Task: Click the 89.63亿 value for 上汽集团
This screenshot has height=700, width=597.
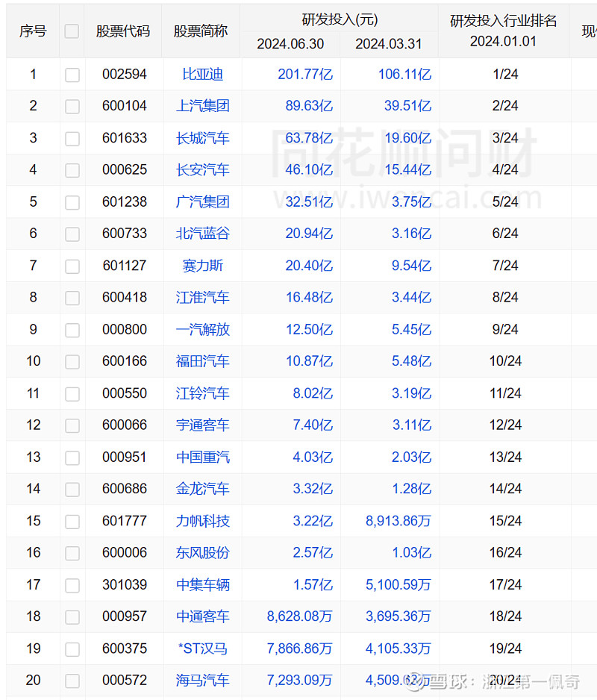Action: [309, 106]
